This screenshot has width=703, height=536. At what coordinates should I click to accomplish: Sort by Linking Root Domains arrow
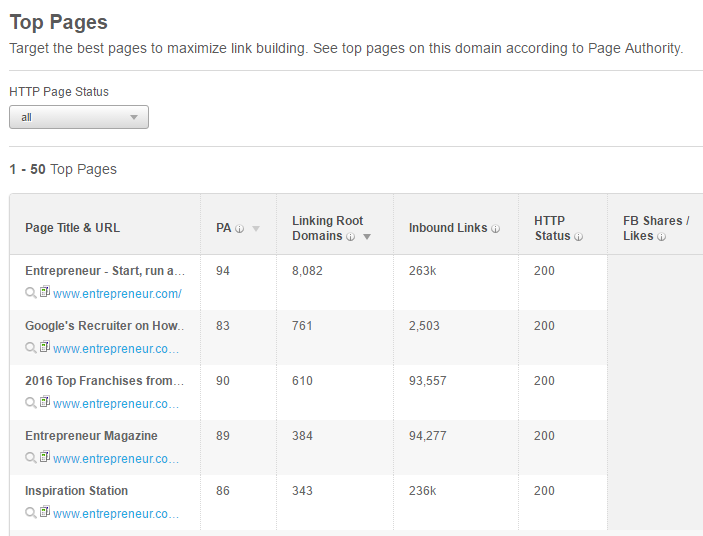[x=367, y=237]
